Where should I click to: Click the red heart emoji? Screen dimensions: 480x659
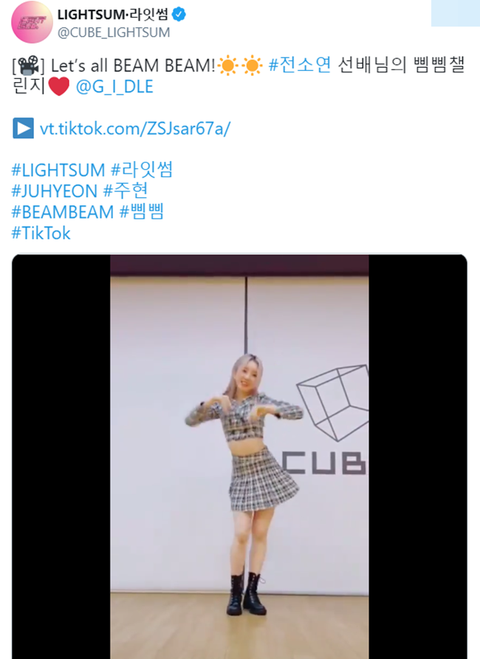tap(59, 87)
